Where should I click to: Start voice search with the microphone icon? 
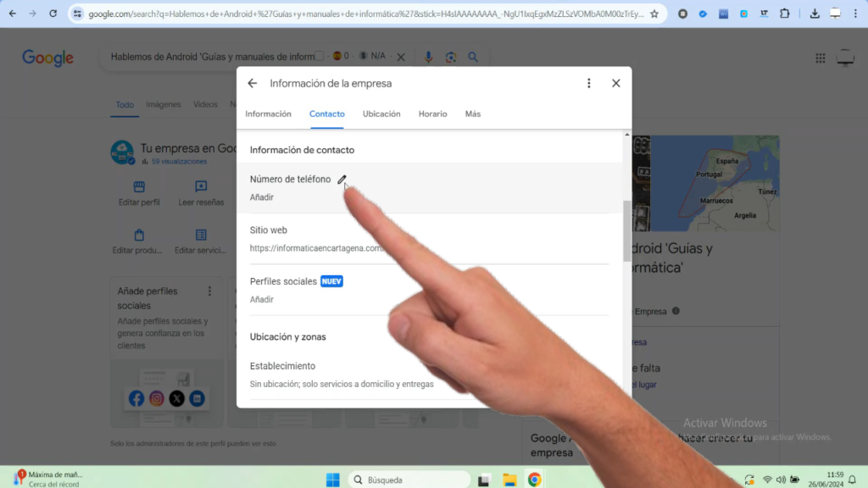tap(428, 56)
